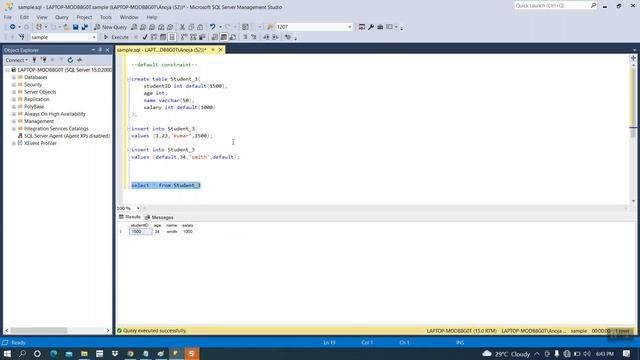640x360 pixels.
Task: Open the zoom percentage dropdown
Action: coord(138,208)
